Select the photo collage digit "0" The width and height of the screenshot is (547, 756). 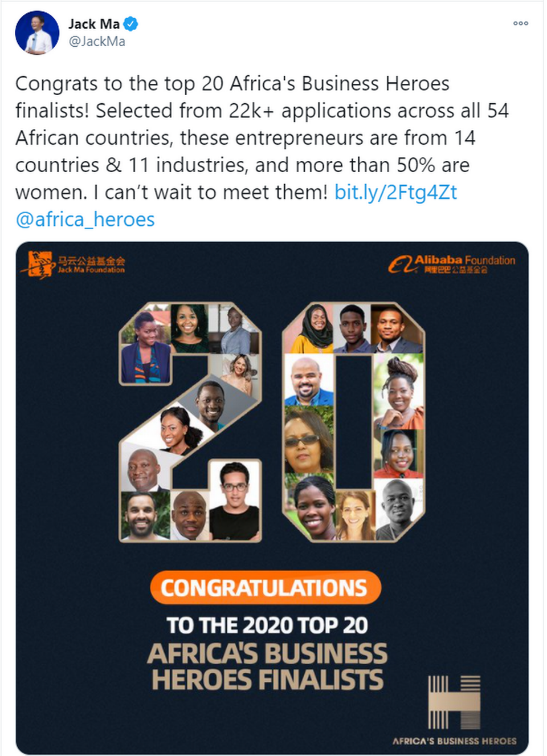(353, 422)
